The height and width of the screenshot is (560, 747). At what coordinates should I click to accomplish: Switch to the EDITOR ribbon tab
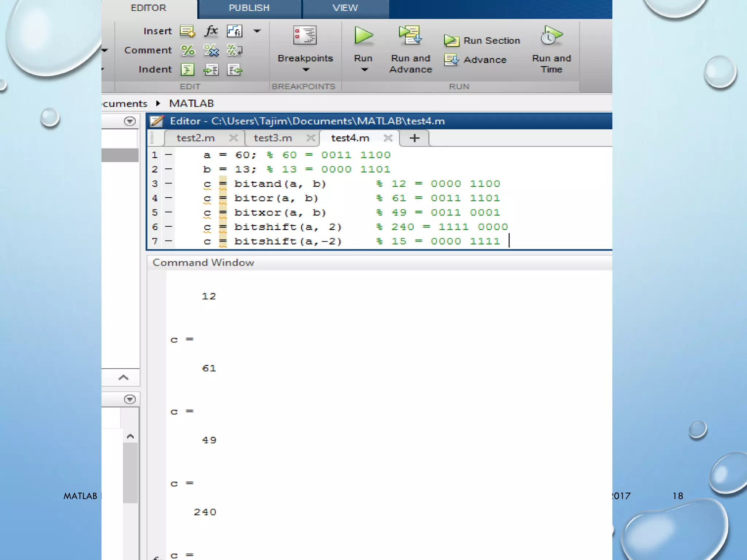pos(148,8)
